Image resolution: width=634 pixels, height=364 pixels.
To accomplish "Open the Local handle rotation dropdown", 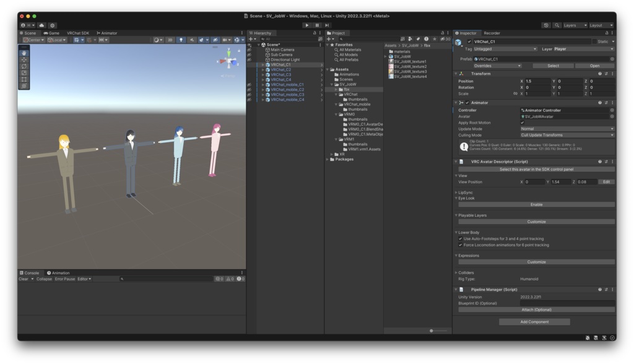I will (x=56, y=40).
